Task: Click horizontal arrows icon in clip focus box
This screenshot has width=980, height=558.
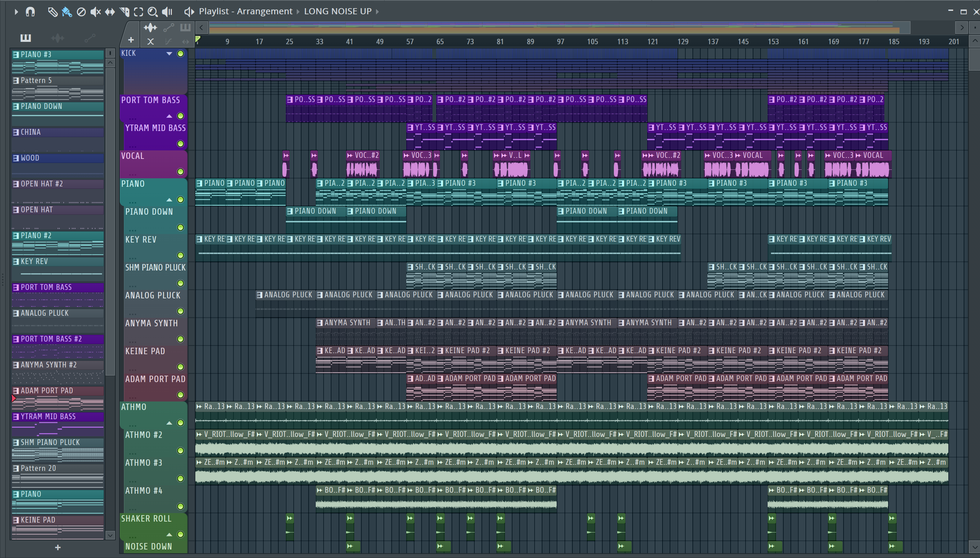Action: [x=185, y=42]
